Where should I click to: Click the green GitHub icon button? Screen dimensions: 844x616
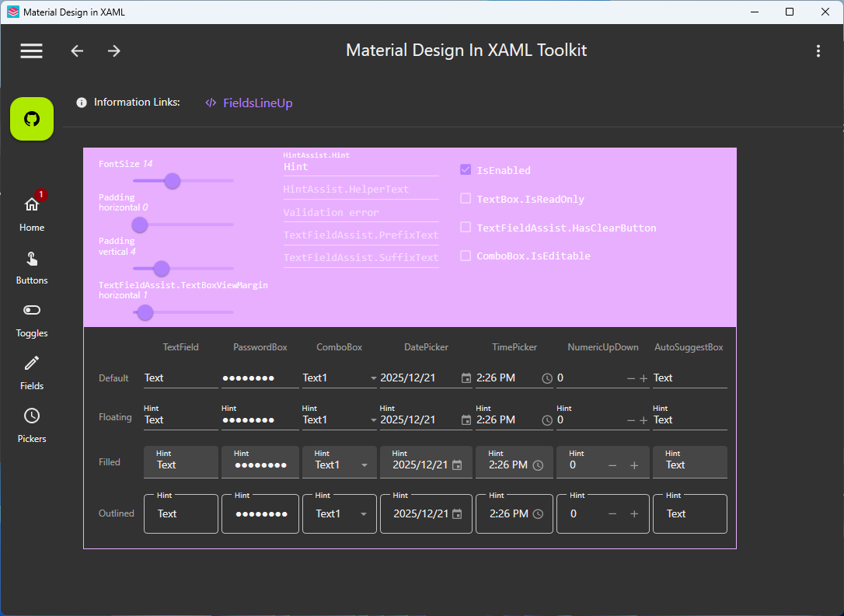coord(32,119)
